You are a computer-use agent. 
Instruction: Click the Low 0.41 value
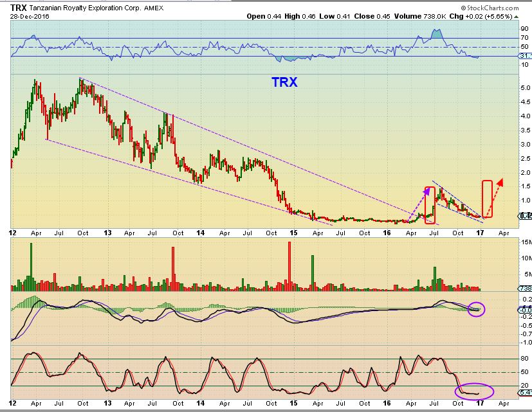[335, 16]
